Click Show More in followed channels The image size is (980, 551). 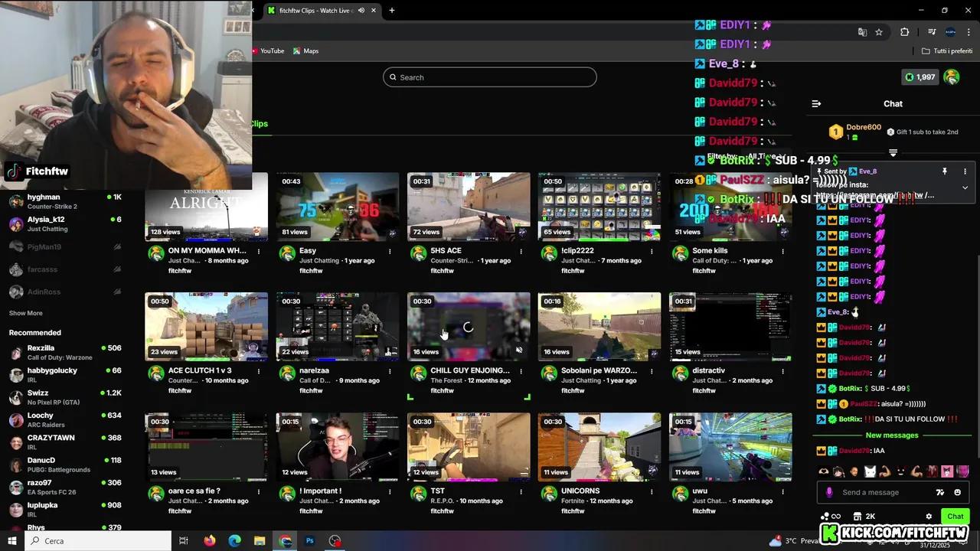coord(25,313)
